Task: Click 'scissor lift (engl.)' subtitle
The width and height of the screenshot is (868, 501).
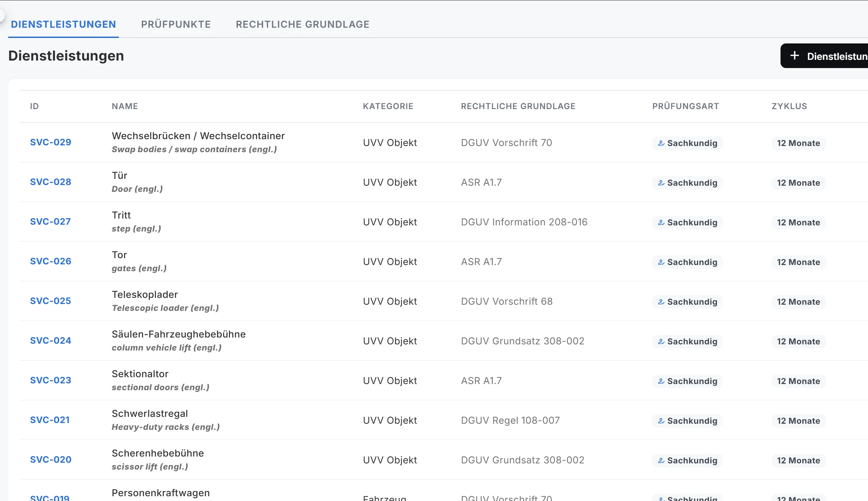Action: coord(150,467)
